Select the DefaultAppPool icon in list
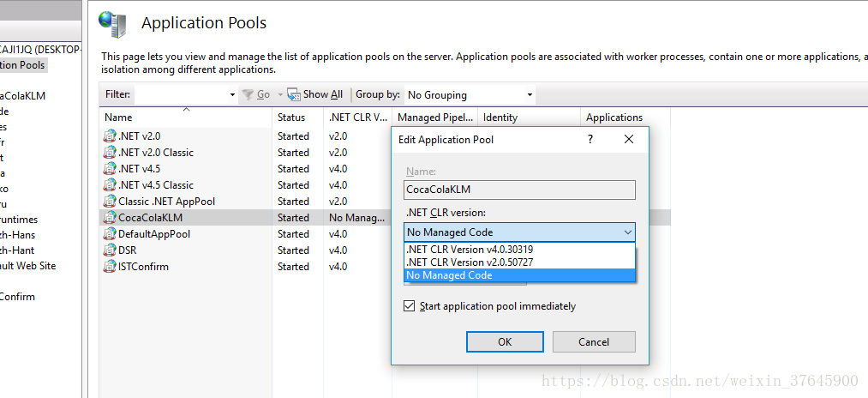The width and height of the screenshot is (868, 398). [110, 233]
